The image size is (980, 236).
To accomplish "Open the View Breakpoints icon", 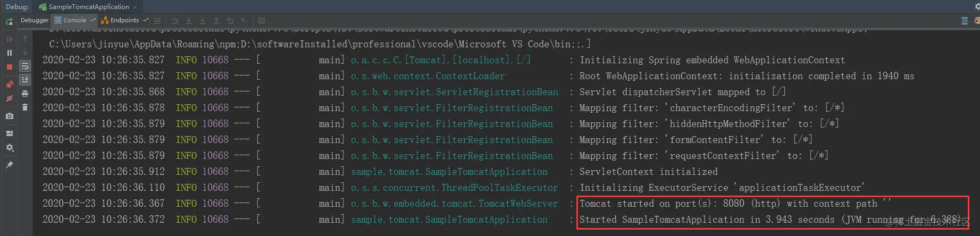I will (10, 84).
